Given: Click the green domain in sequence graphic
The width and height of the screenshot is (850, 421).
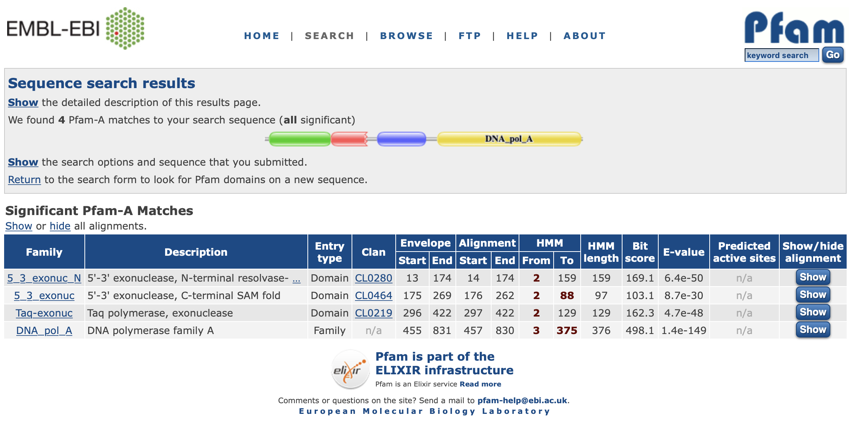Looking at the screenshot, I should pos(298,139).
